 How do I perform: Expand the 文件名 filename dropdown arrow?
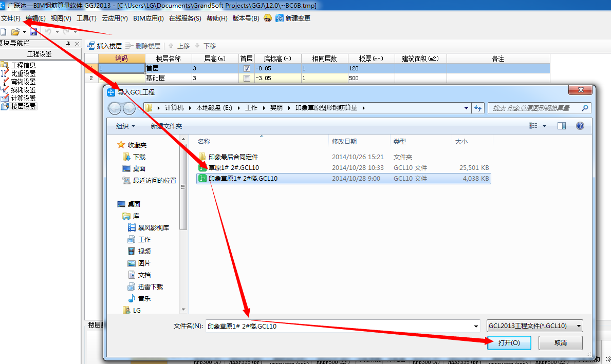coord(476,326)
